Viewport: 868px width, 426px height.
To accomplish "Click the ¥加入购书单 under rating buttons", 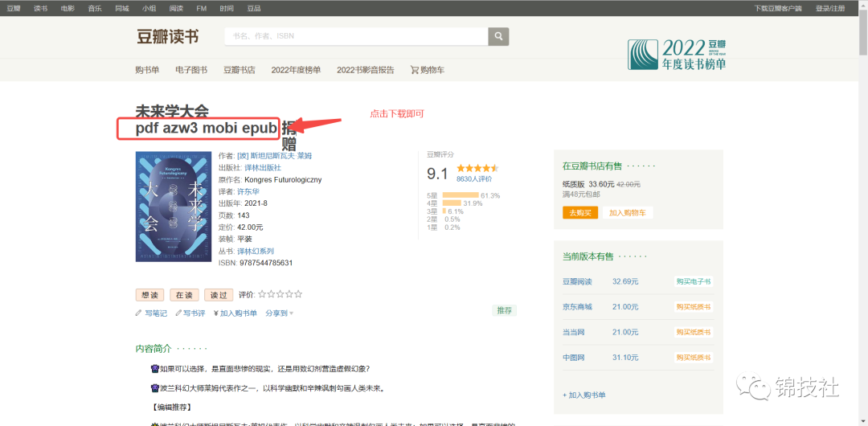I will [235, 313].
